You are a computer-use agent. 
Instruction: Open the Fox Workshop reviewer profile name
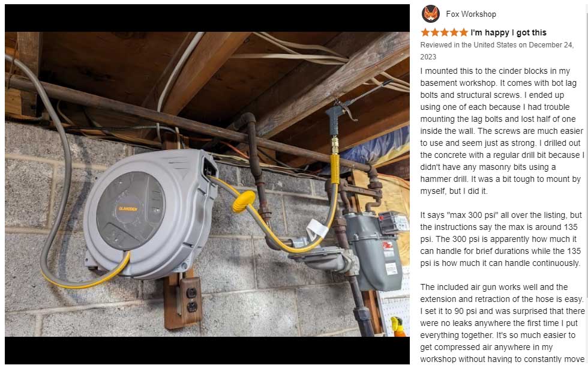point(471,14)
